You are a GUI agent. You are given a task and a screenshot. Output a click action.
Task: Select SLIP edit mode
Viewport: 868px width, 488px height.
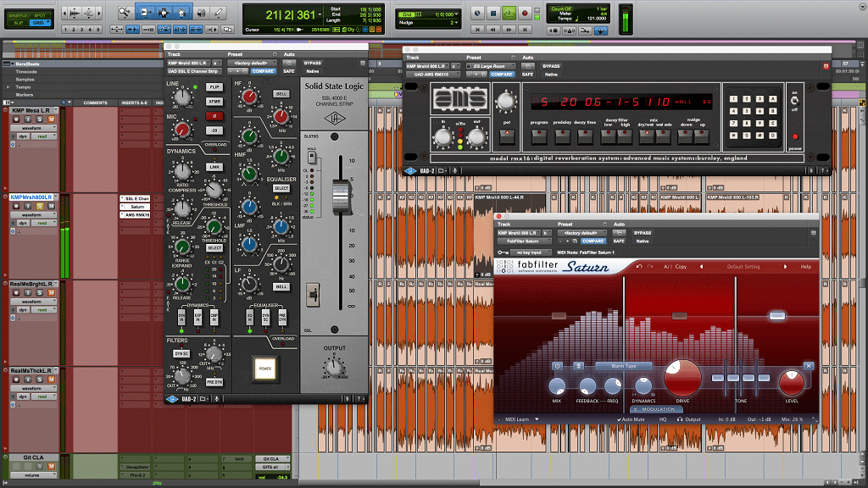click(x=19, y=23)
